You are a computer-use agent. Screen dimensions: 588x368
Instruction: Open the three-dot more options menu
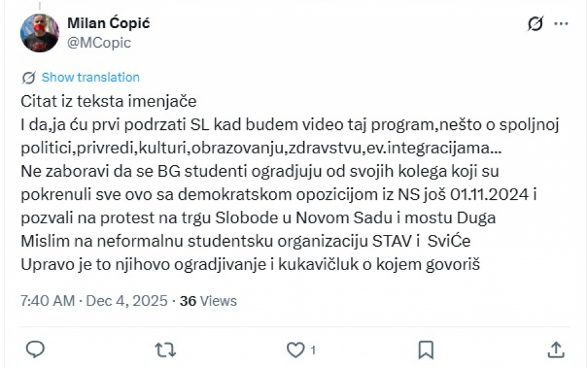[x=561, y=24]
